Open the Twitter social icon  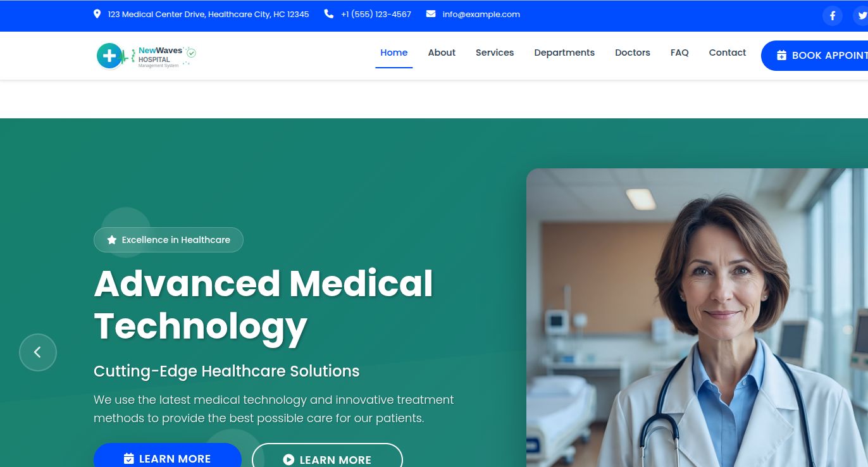click(860, 16)
